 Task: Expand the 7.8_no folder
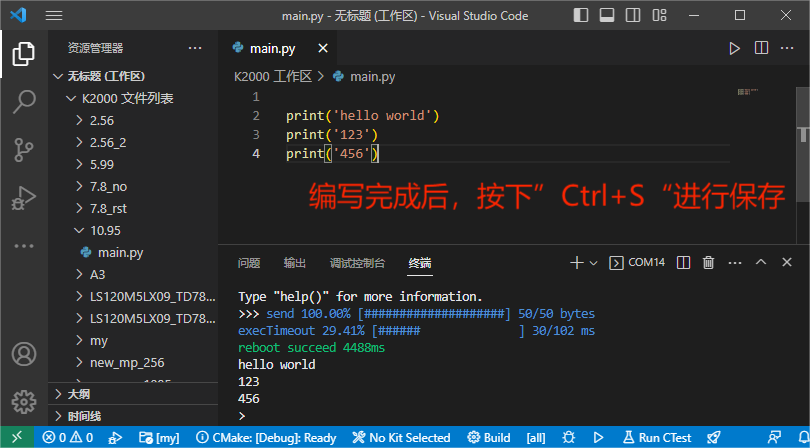coord(133,187)
